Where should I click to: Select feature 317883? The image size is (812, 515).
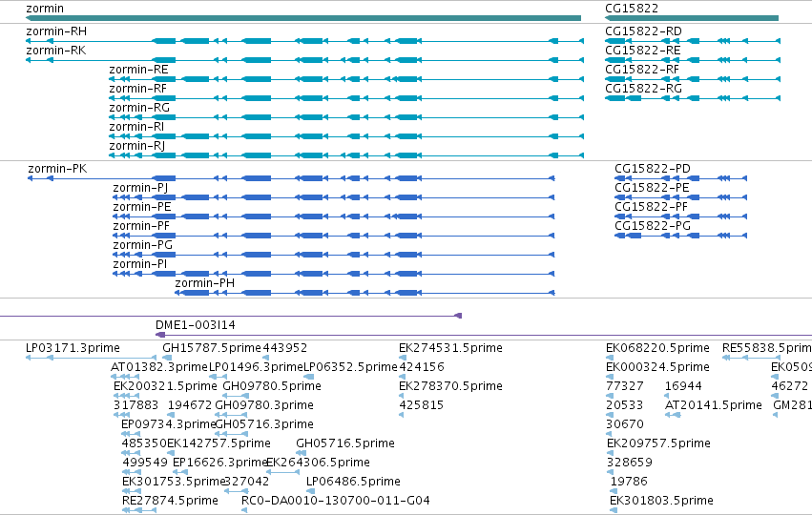pyautogui.click(x=135, y=405)
